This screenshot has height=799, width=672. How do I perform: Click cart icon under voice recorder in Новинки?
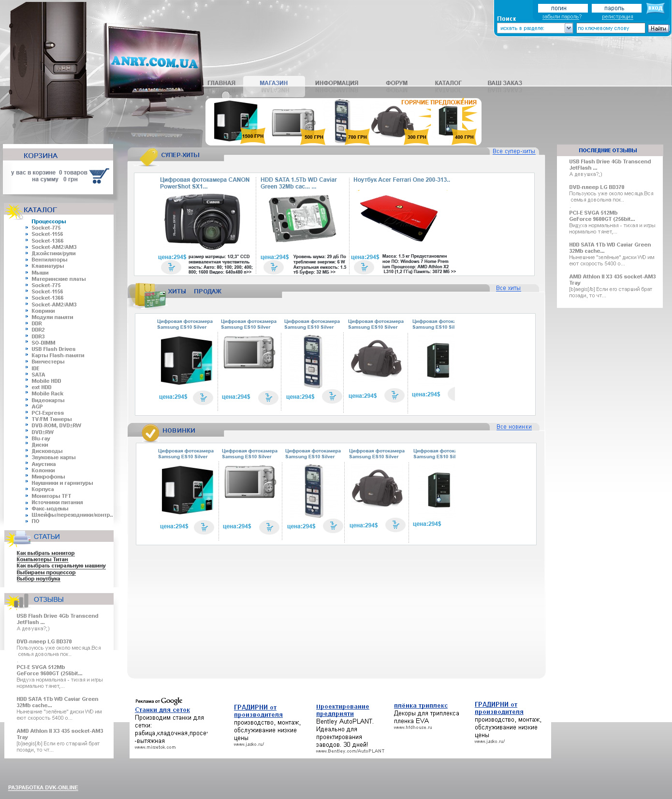(333, 525)
